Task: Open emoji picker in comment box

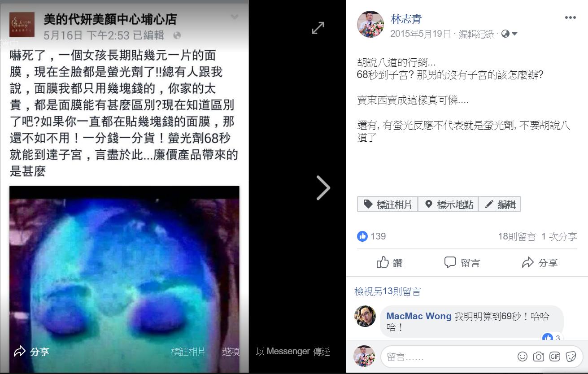Action: coord(523,357)
